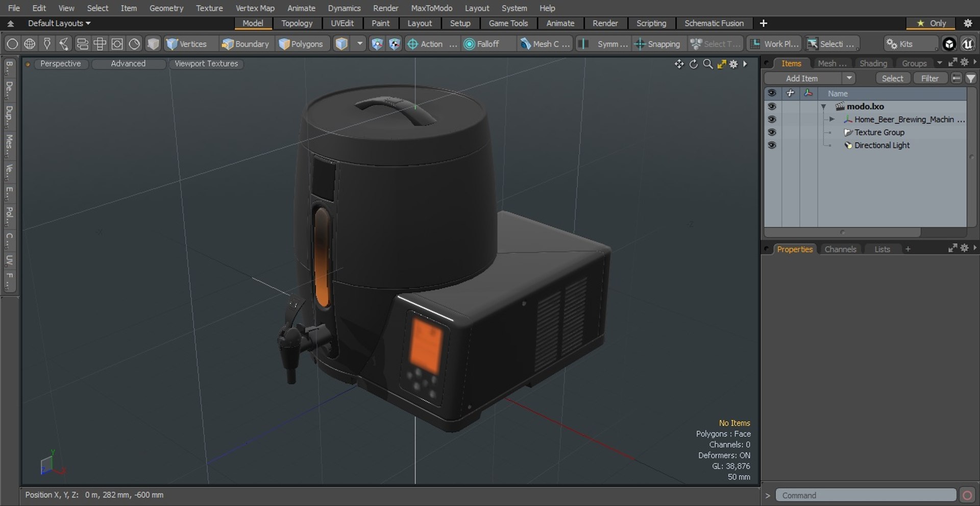Click the gray cube primitive icon
980x506 pixels.
point(153,44)
